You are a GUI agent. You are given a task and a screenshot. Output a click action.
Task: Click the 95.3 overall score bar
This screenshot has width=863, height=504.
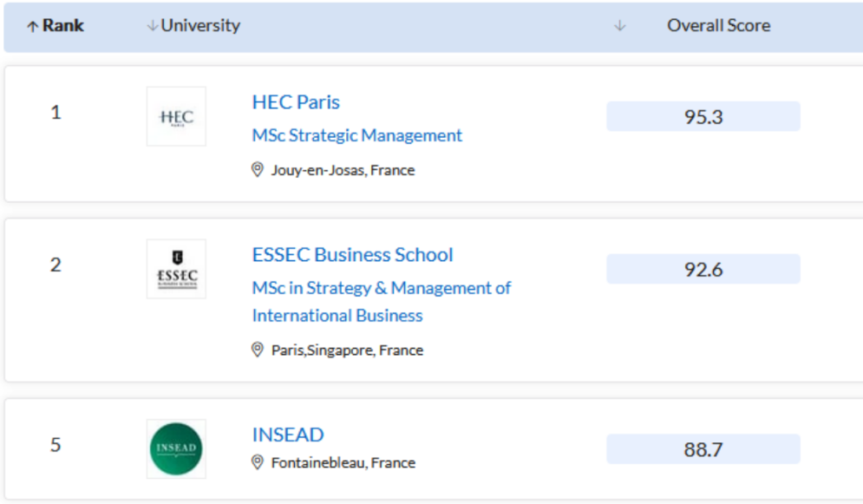703,116
